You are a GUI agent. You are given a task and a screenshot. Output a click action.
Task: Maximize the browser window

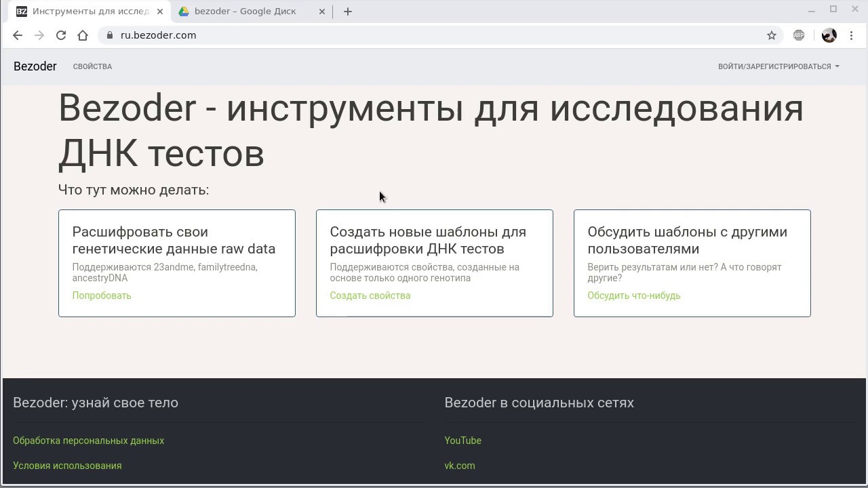pyautogui.click(x=833, y=9)
